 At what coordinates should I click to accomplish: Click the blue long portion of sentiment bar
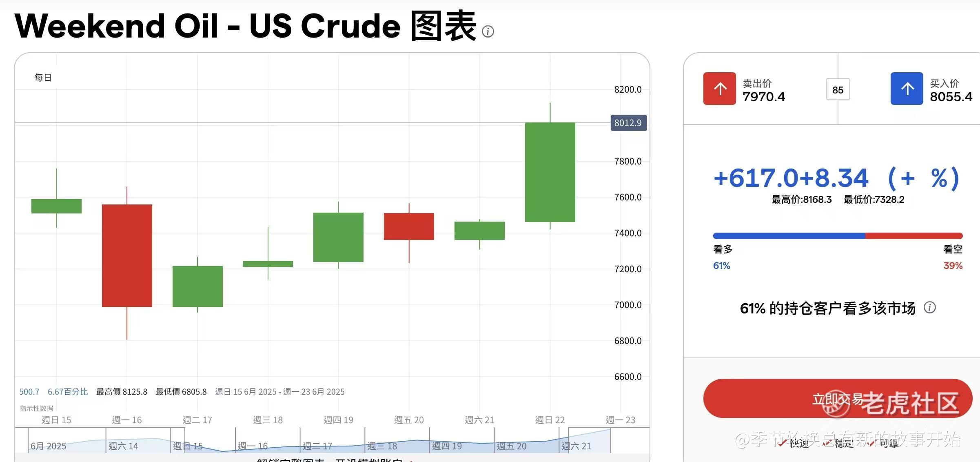789,236
